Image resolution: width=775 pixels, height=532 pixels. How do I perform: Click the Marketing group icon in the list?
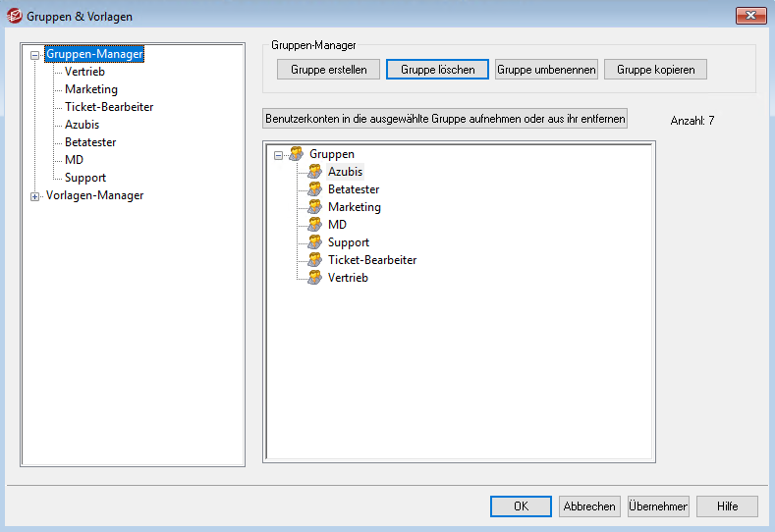(x=314, y=207)
